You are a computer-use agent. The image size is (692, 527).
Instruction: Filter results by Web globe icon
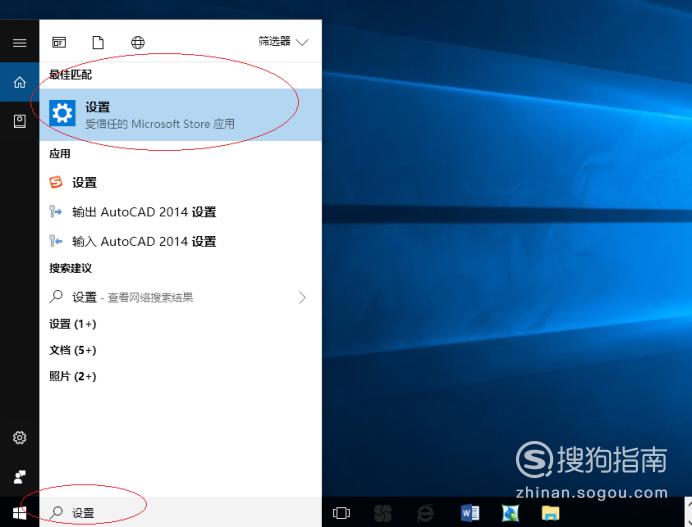click(x=138, y=42)
